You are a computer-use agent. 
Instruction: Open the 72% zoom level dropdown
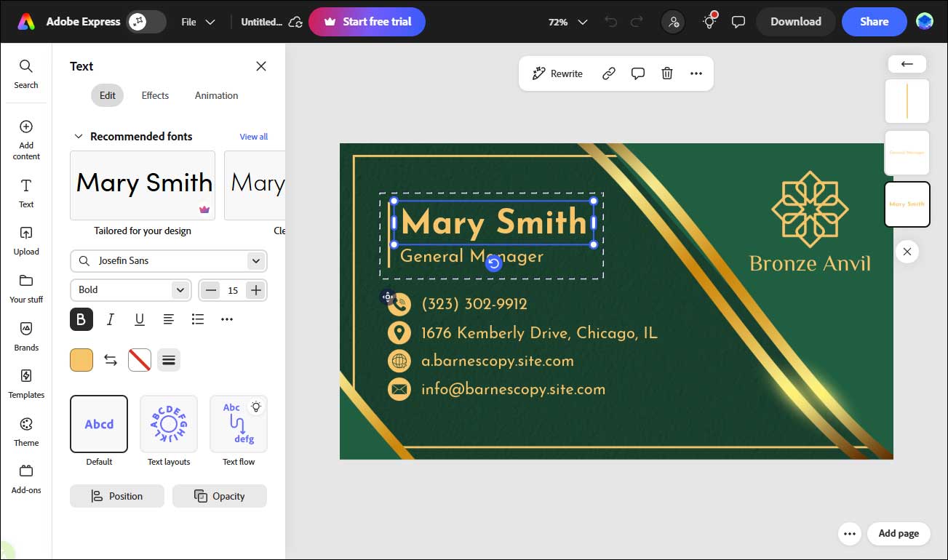(567, 22)
